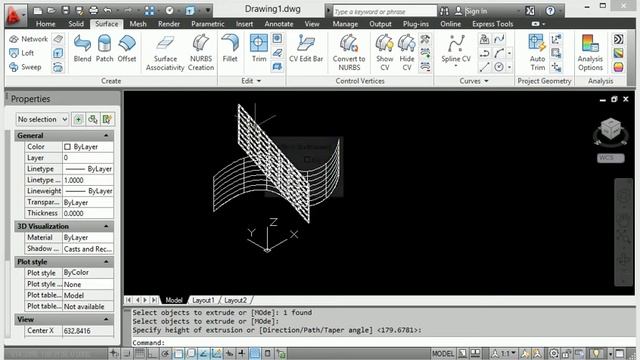
Task: Click the Save icon in quick access
Action: [x=65, y=10]
